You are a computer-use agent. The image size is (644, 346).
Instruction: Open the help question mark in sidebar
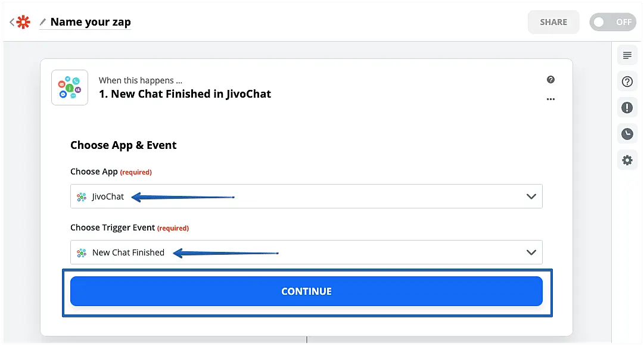[x=627, y=82]
